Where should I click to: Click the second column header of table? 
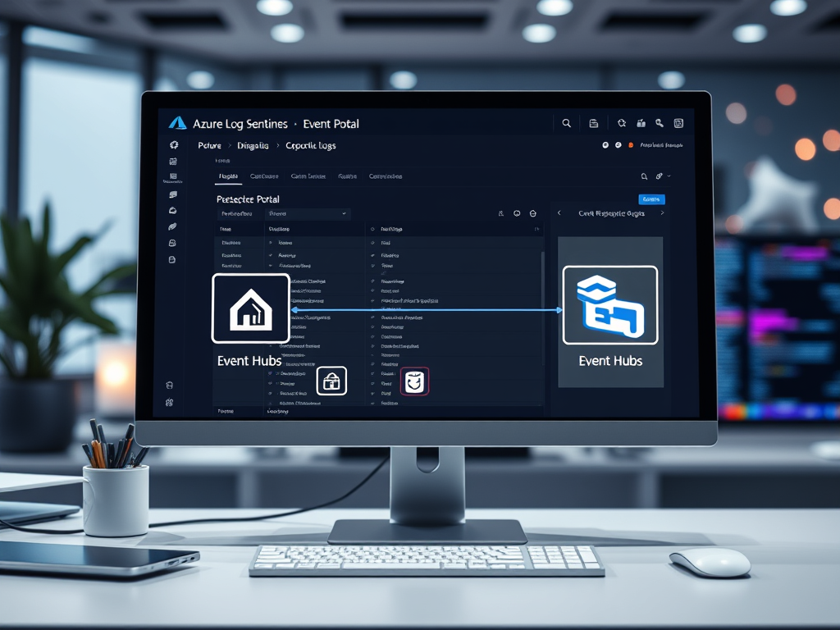click(279, 229)
